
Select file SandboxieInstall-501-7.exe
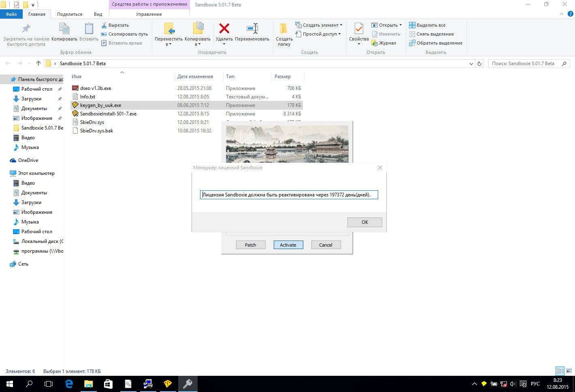tap(108, 114)
